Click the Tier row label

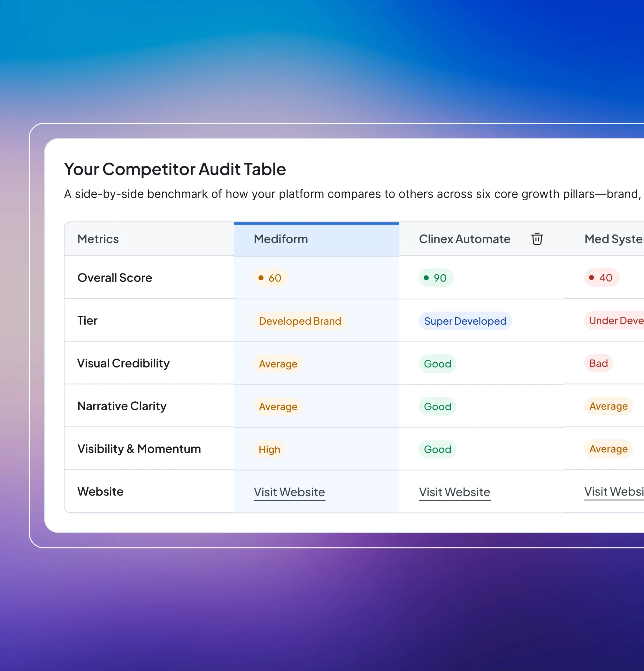coord(87,320)
